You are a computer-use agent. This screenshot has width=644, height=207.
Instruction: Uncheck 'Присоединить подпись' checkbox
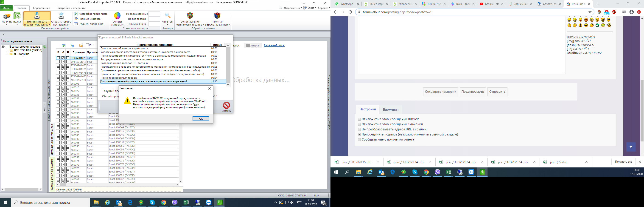(359, 135)
